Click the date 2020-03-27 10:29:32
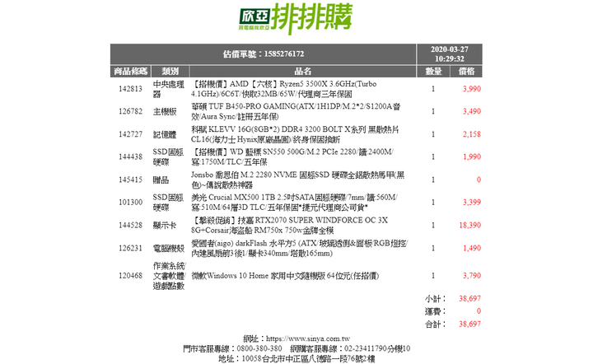 pos(450,54)
